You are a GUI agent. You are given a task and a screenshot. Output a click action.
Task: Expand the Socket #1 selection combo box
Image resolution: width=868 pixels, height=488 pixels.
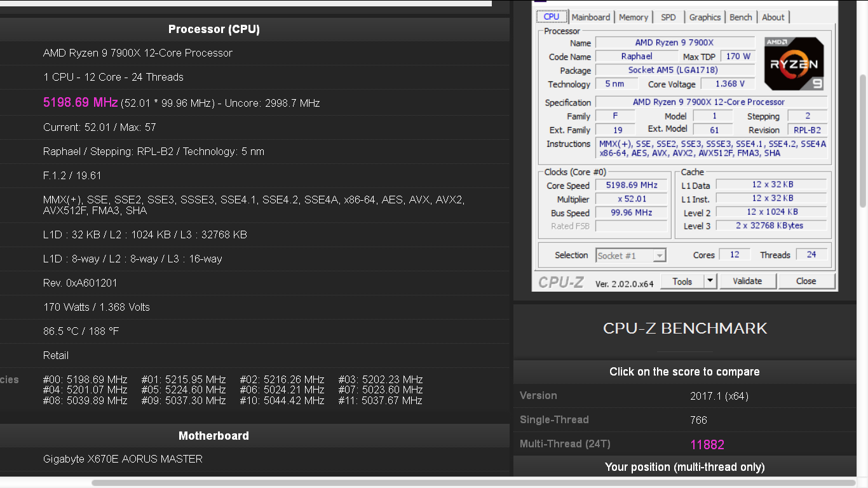tap(630, 255)
